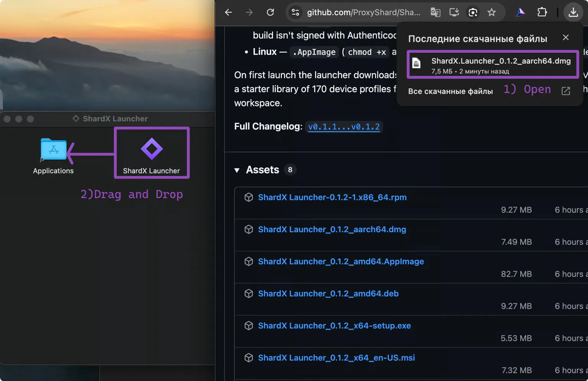Reload the GitHub page
Viewport: 588px width, 381px height.
coord(270,12)
